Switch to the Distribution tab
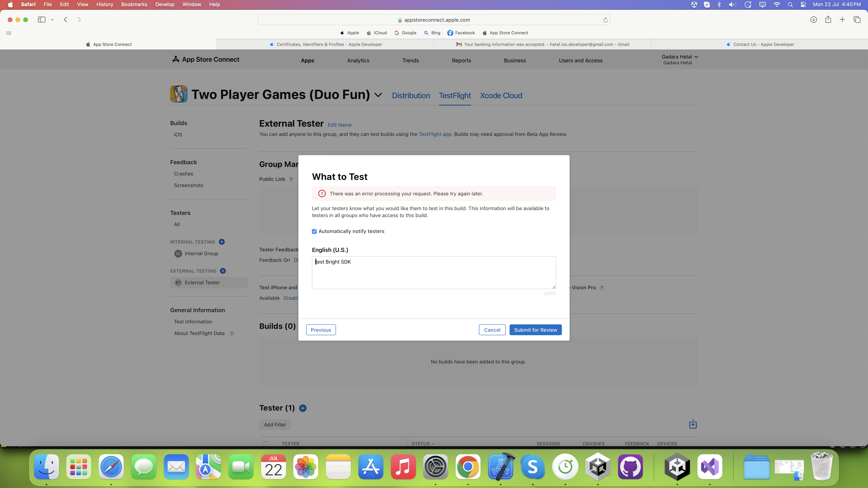Screen dimensions: 868x488 click(411, 96)
